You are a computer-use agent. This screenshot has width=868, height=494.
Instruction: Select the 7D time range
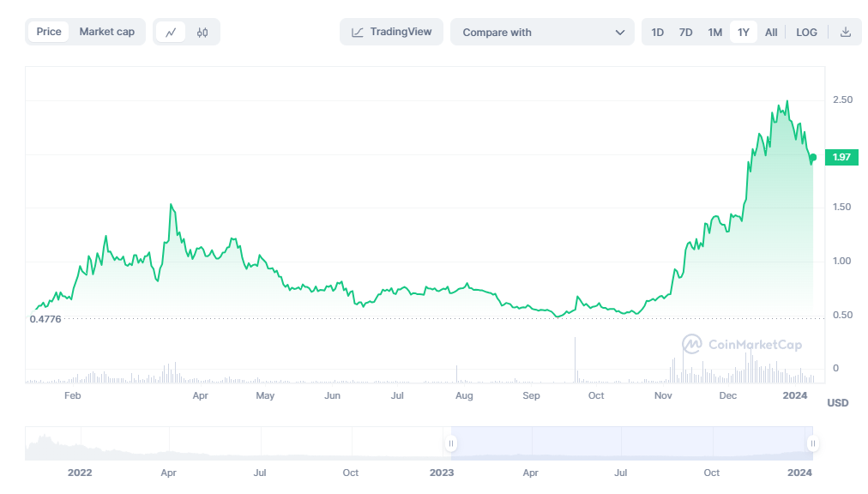[x=686, y=33]
